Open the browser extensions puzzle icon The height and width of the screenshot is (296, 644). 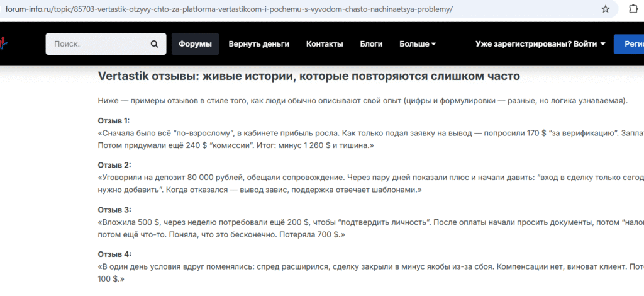633,9
